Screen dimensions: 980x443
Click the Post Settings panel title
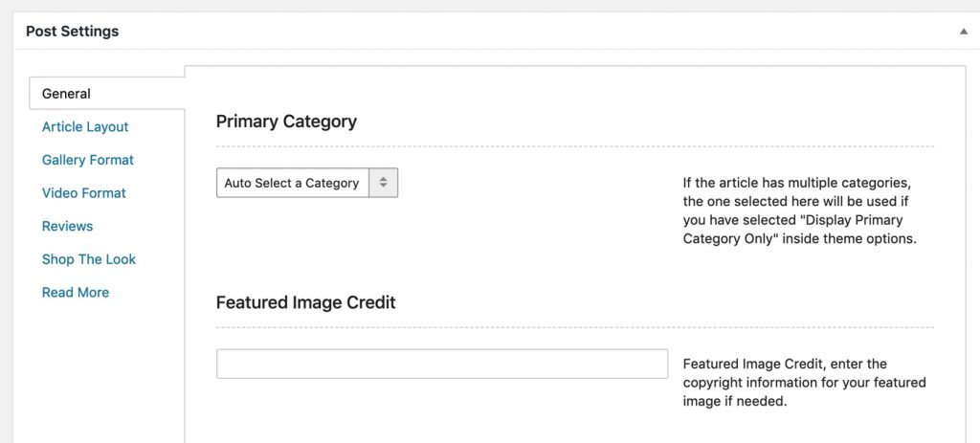[73, 32]
